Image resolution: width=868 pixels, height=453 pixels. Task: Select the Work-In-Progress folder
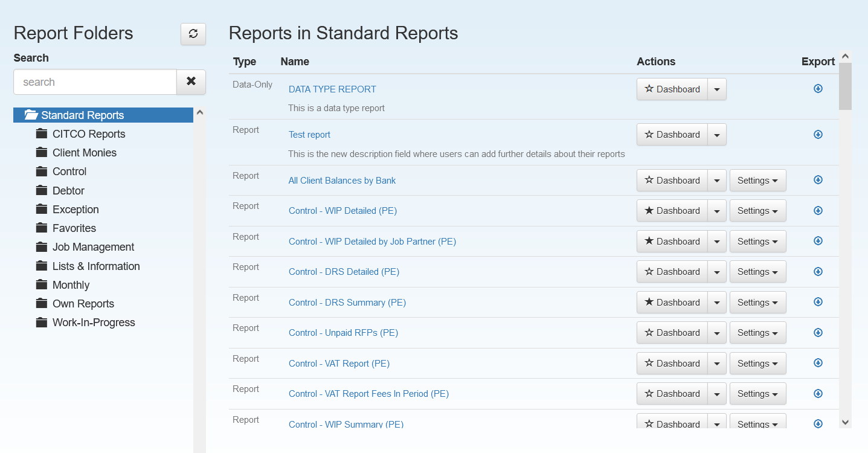[x=93, y=322]
